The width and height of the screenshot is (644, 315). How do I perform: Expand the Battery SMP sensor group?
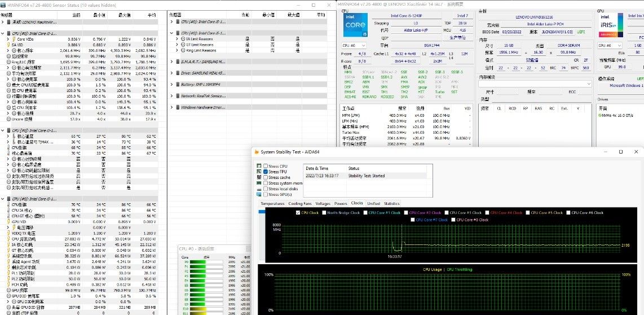(172, 84)
